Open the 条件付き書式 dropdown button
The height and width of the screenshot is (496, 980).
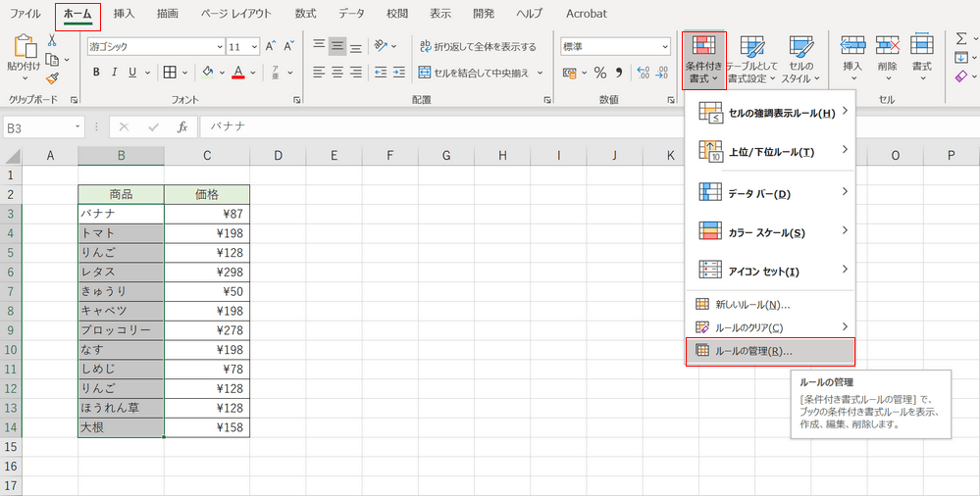pos(703,61)
